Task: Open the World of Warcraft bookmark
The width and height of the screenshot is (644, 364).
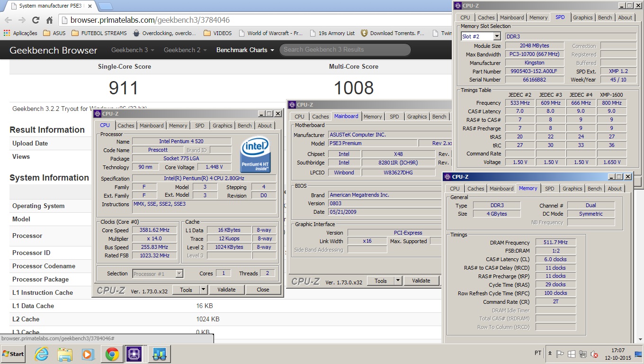Action: pos(270,33)
